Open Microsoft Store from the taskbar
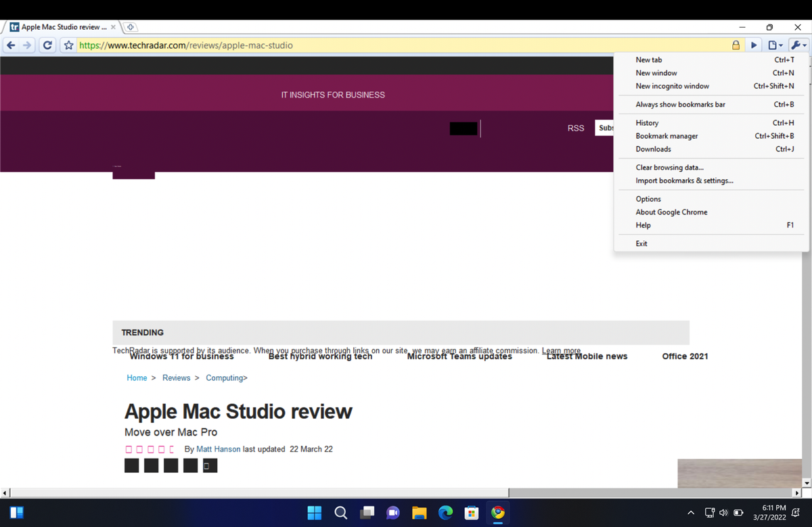Screen dimensions: 812x527 click(x=472, y=513)
